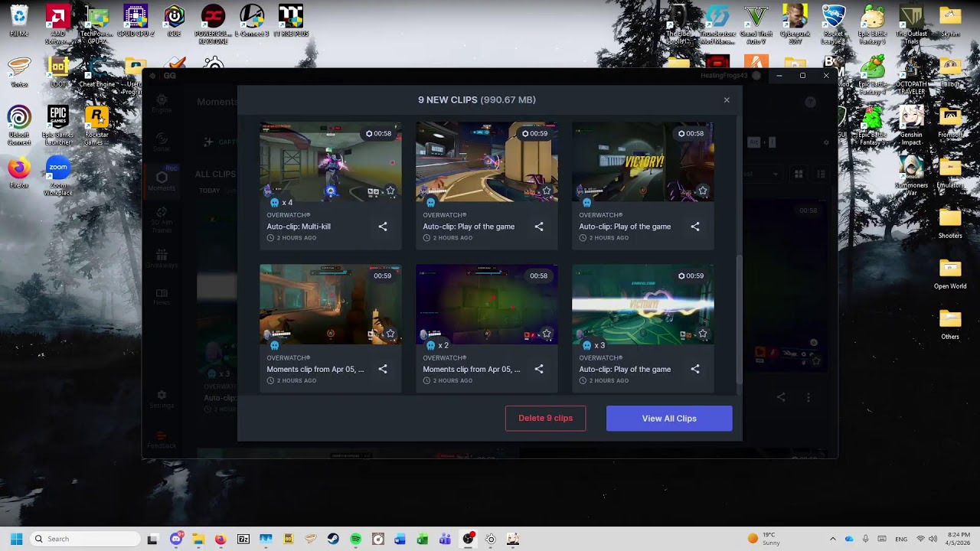Select the Vortex desktop icon
This screenshot has height=551, width=980.
point(19,73)
